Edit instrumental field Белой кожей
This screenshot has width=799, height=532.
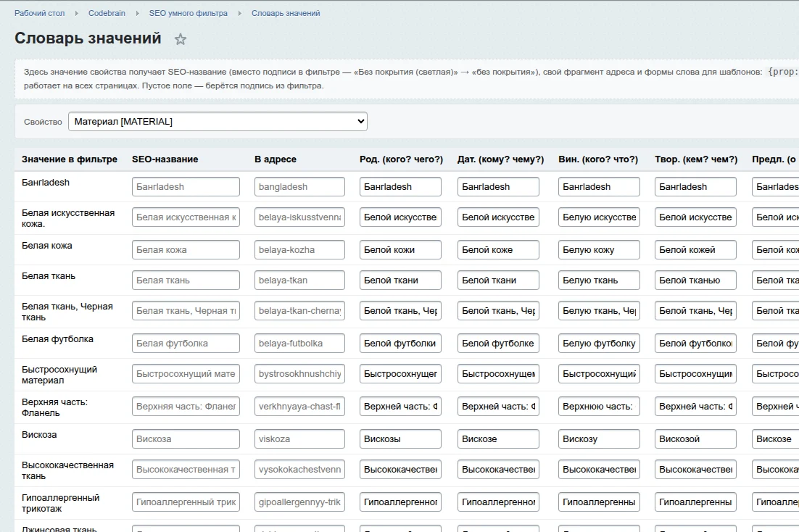(x=695, y=250)
